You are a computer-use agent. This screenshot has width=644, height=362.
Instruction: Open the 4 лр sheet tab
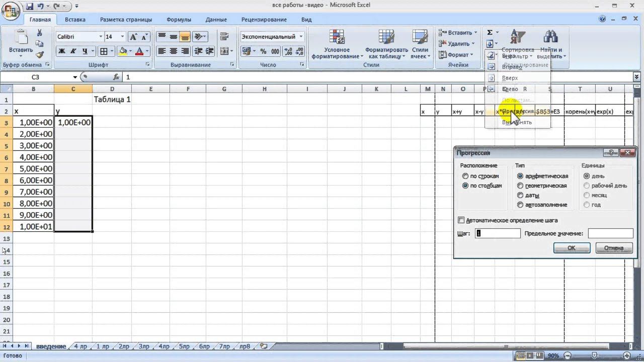80,346
